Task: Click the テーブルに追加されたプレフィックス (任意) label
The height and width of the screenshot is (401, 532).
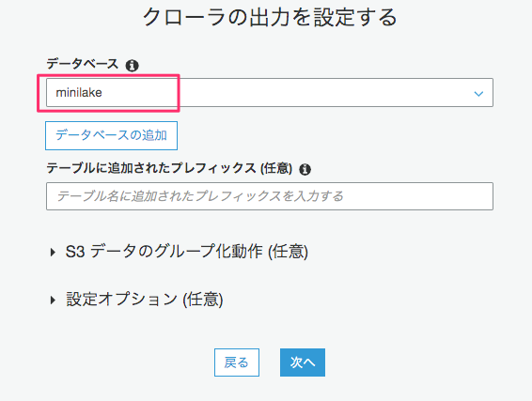Action: click(x=169, y=168)
